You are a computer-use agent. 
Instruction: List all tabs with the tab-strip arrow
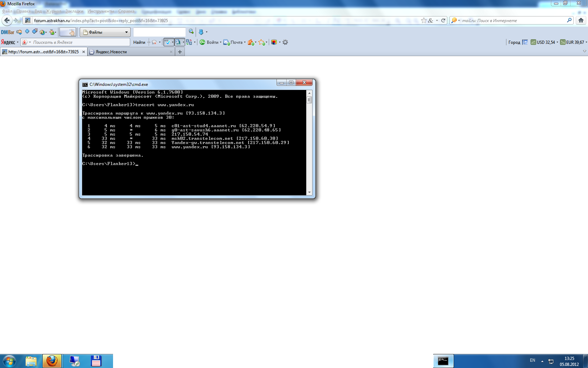pyautogui.click(x=584, y=51)
